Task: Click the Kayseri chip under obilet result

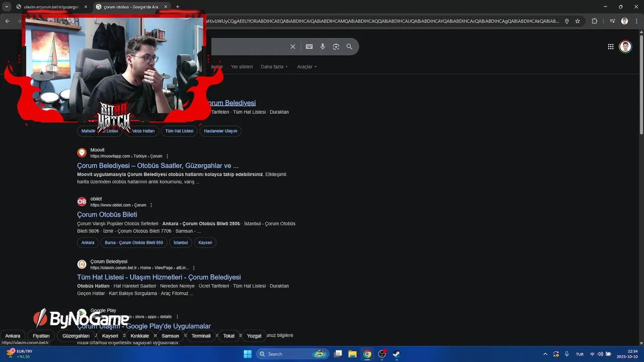Action: pyautogui.click(x=205, y=243)
